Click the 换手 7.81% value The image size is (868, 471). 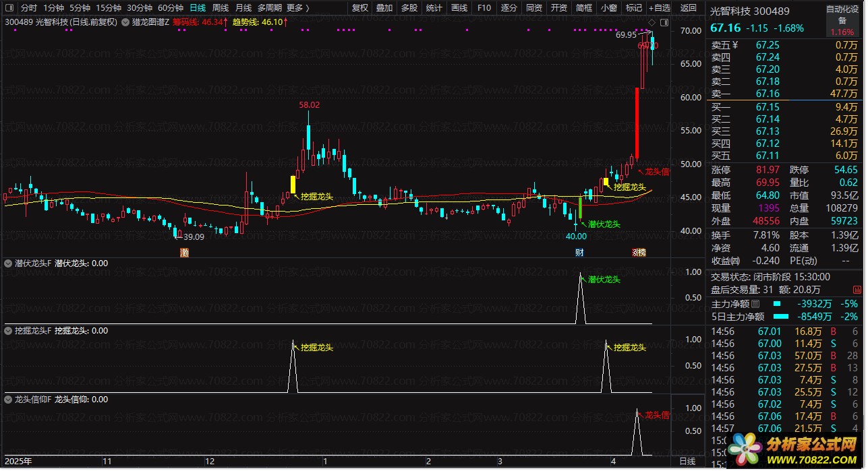[765, 235]
